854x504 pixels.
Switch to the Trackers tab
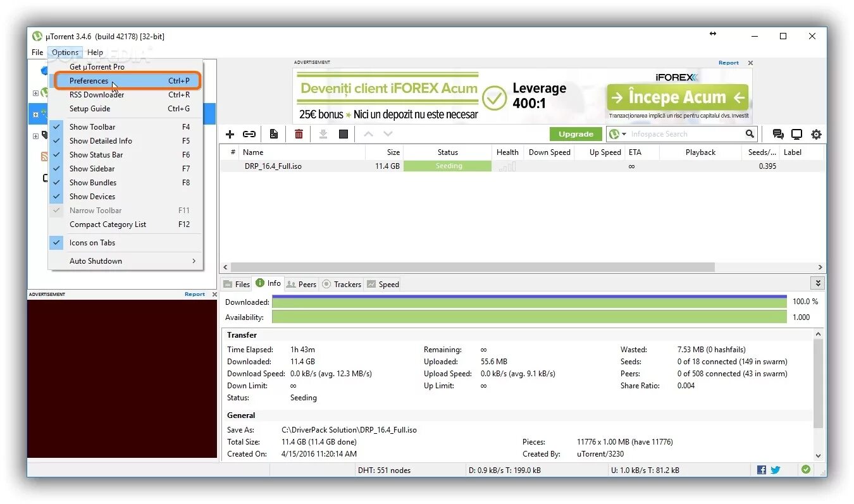342,284
